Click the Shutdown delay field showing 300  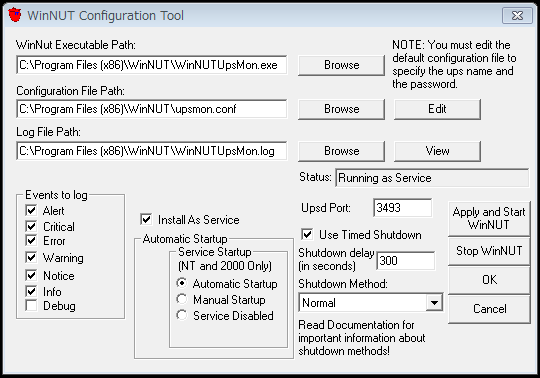pos(405,261)
